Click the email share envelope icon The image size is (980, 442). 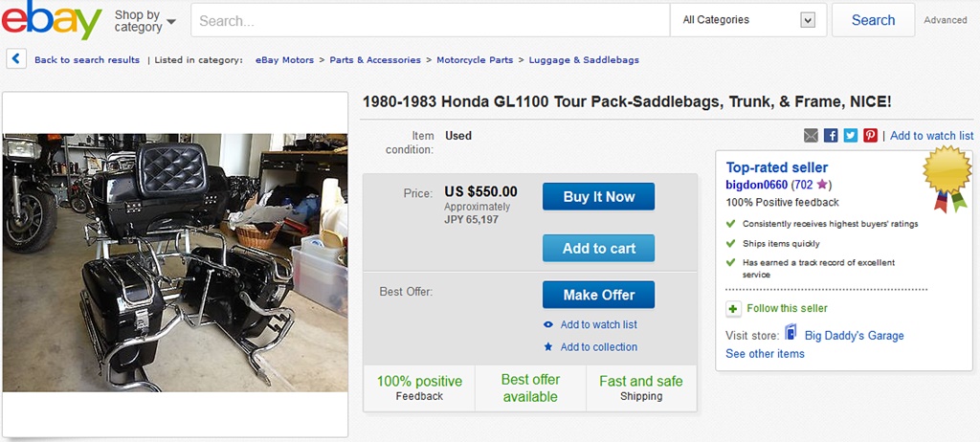tap(811, 136)
